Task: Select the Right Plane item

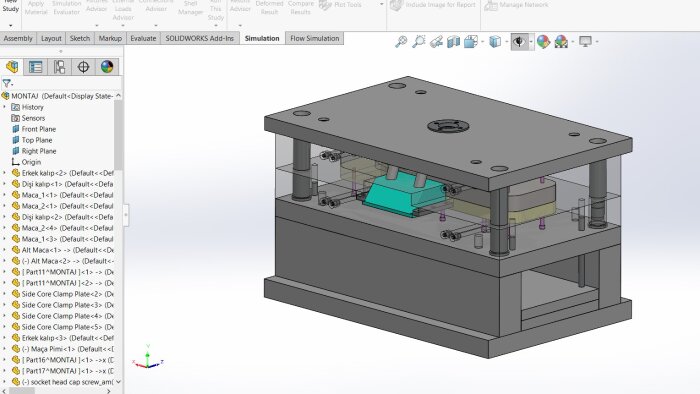Action: pyautogui.click(x=34, y=151)
